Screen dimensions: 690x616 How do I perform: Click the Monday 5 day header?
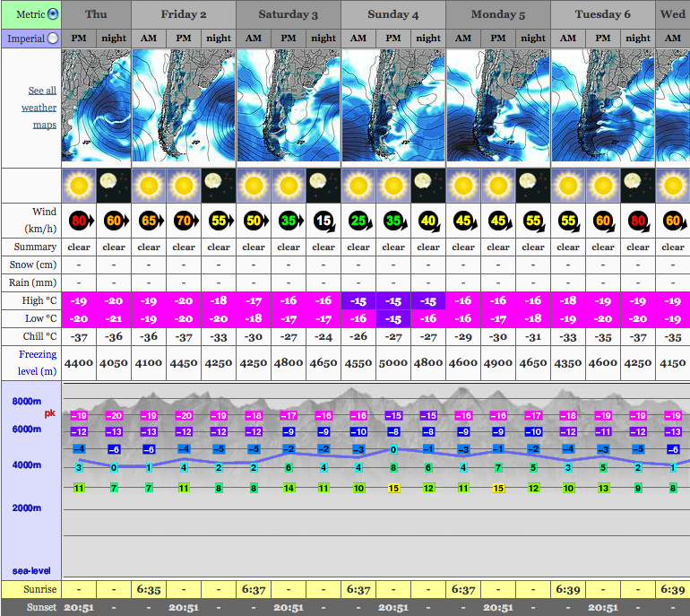click(498, 14)
